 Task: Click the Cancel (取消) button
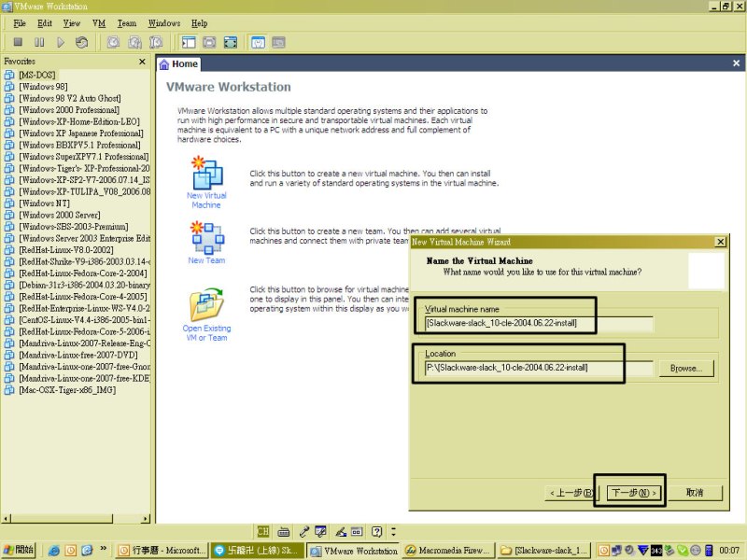[695, 493]
